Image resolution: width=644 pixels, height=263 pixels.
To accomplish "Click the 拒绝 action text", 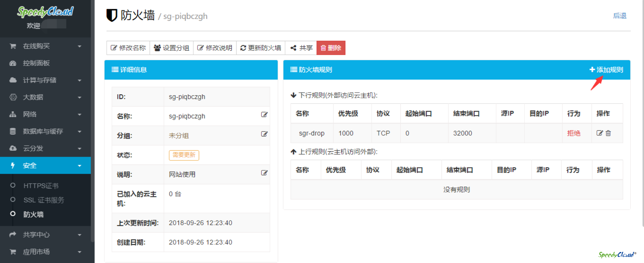I will coord(573,133).
